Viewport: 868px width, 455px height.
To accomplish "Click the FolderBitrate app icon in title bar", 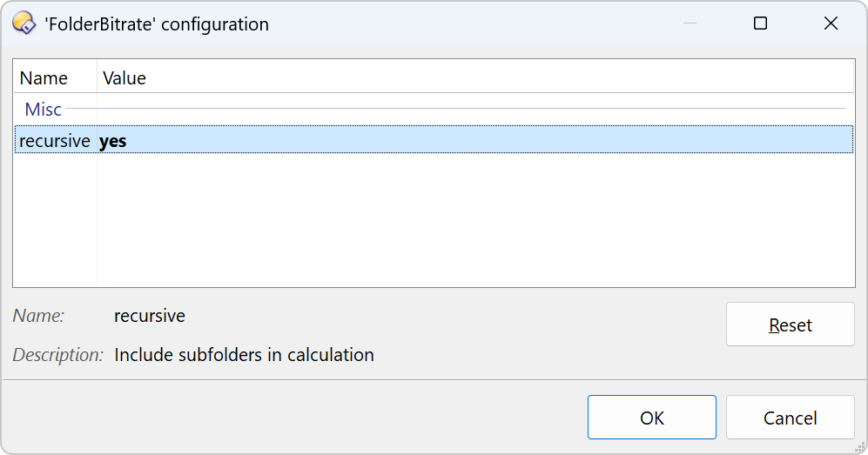I will (24, 23).
